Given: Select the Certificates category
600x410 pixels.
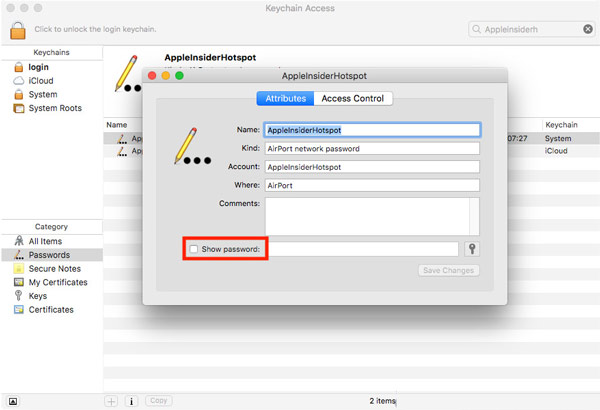Looking at the screenshot, I should (52, 310).
